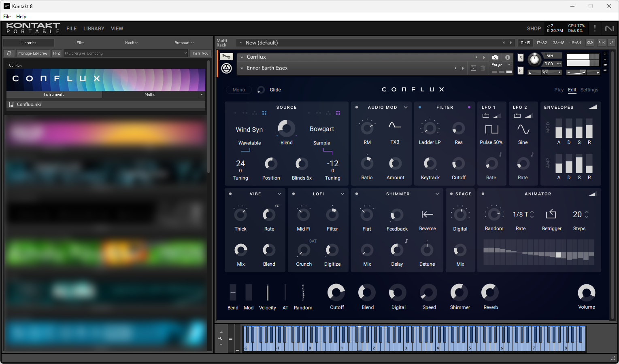Viewport: 619px width, 364px height.
Task: Click the refresh libraries icon
Action: (9, 53)
